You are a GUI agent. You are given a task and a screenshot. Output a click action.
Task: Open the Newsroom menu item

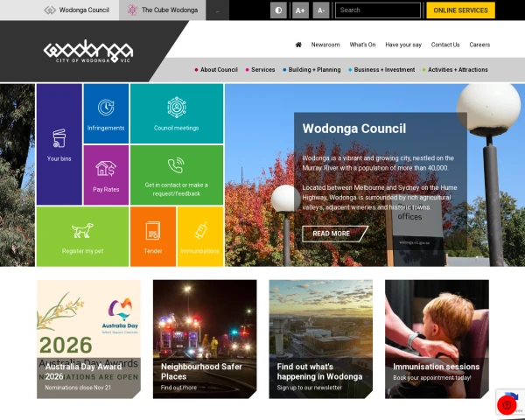pyautogui.click(x=325, y=45)
